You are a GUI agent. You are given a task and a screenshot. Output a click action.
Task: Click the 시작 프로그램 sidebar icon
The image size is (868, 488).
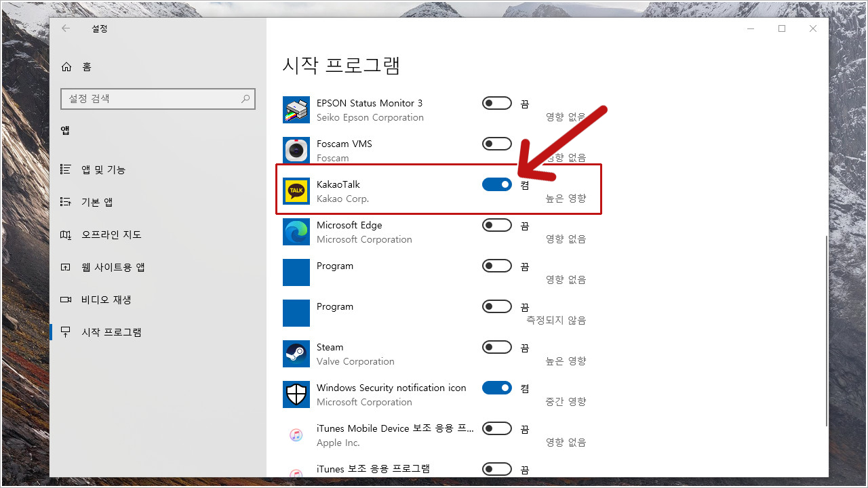click(66, 332)
